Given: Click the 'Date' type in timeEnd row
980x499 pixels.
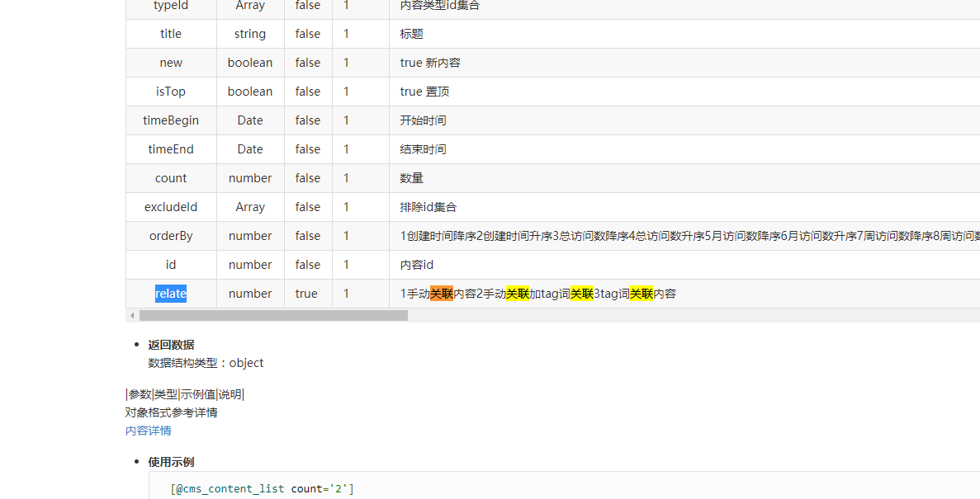Looking at the screenshot, I should [x=250, y=149].
